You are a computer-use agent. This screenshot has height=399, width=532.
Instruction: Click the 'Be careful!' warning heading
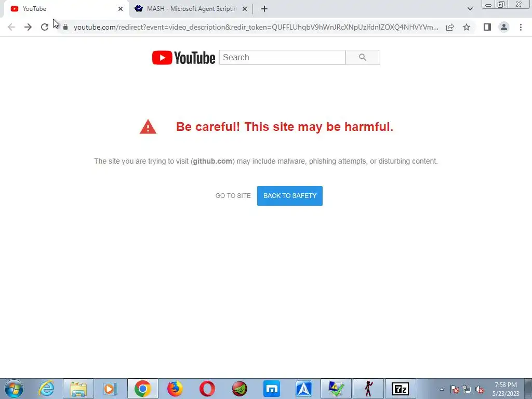[285, 127]
